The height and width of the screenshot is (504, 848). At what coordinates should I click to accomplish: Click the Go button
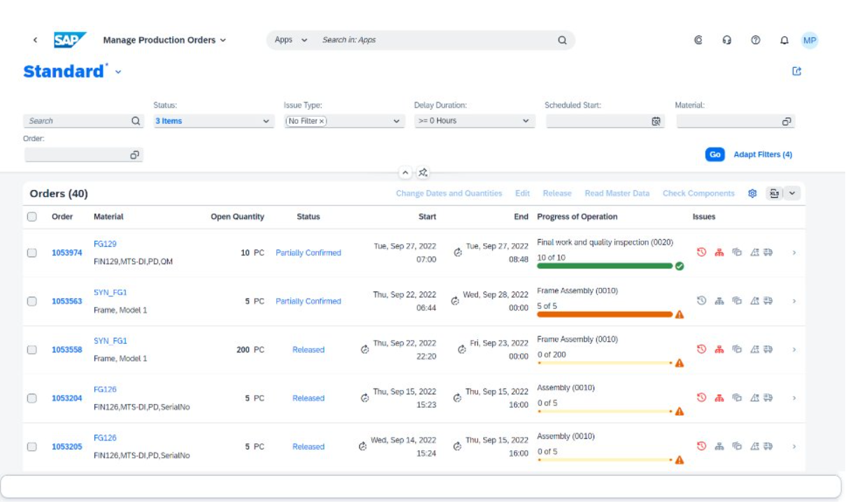tap(714, 154)
